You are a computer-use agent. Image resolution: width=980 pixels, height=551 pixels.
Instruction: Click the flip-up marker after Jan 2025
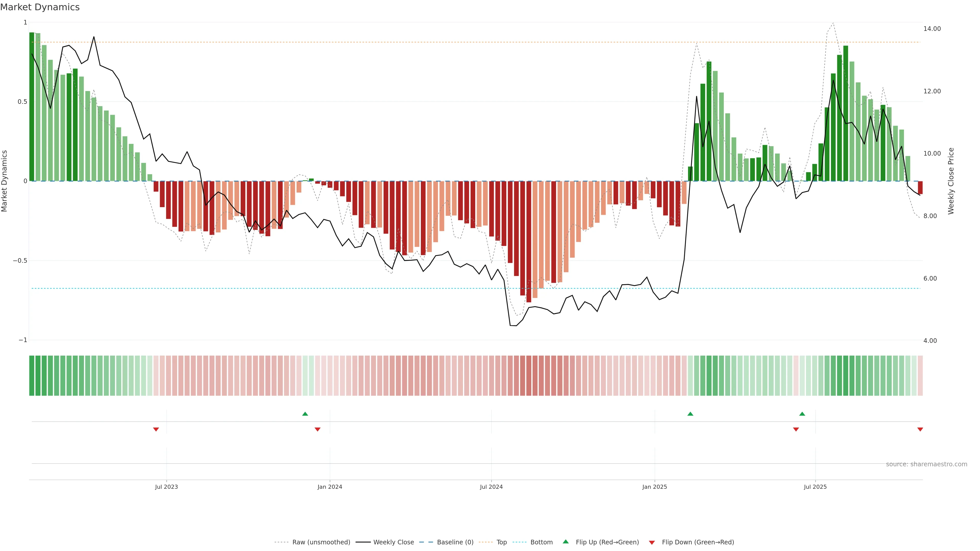pyautogui.click(x=690, y=414)
